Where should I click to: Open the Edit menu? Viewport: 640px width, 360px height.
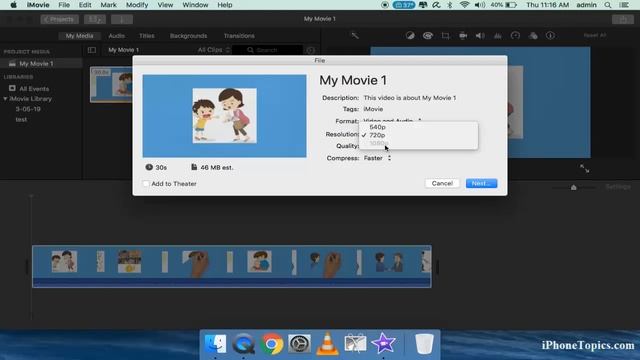(85, 5)
